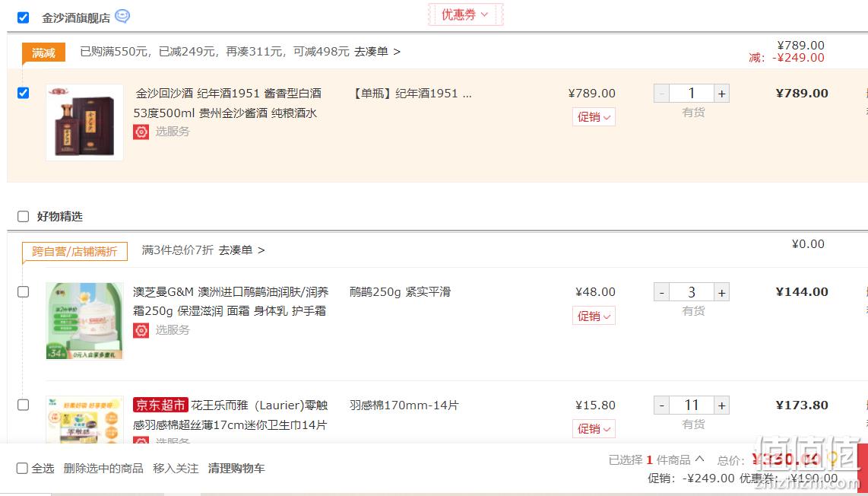Click the ¥173.80 subtotal
This screenshot has width=868, height=496.
click(x=802, y=405)
